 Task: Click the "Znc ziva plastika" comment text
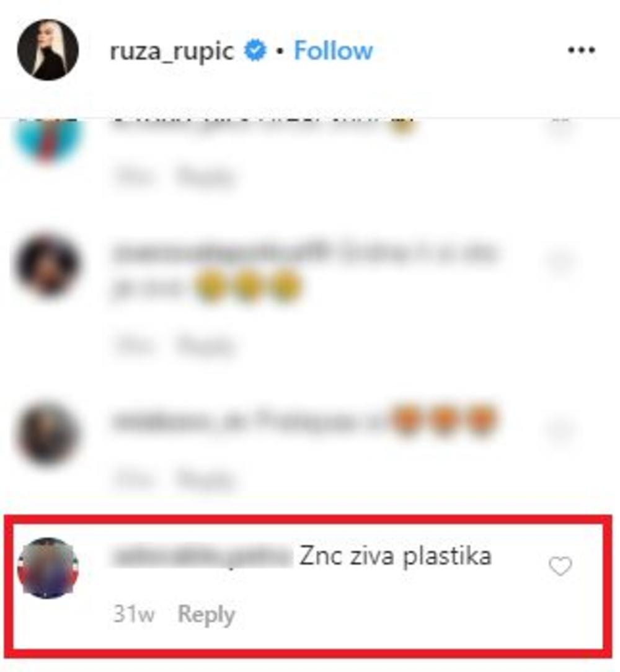point(396,556)
